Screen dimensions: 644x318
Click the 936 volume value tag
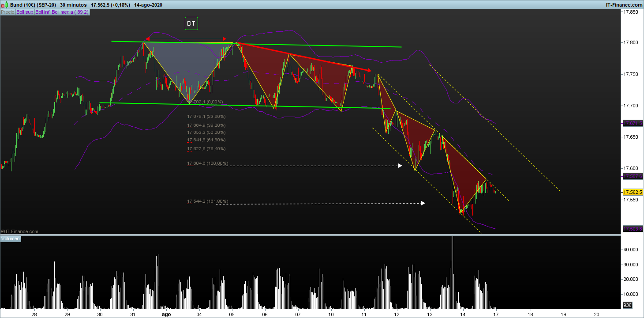coord(627,305)
